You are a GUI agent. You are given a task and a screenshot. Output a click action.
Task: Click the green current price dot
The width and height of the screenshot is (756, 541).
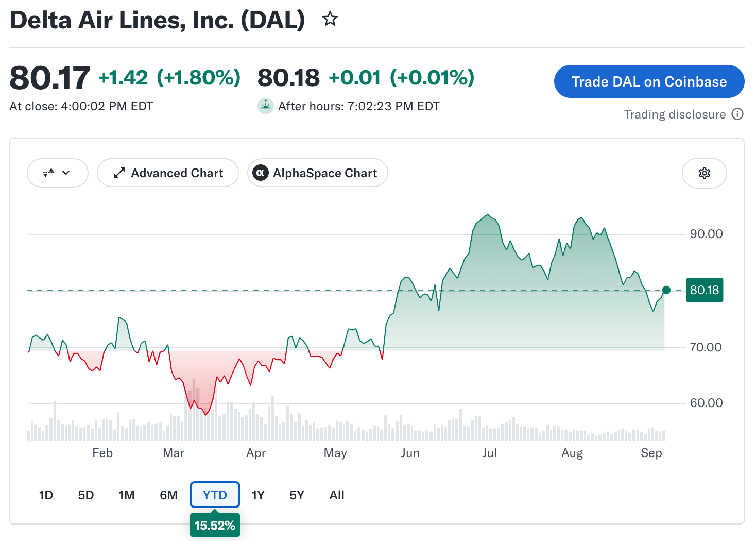point(666,290)
